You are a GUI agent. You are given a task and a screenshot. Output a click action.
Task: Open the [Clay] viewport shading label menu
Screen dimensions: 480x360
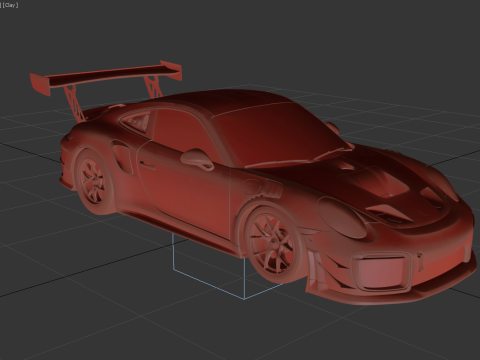point(10,5)
